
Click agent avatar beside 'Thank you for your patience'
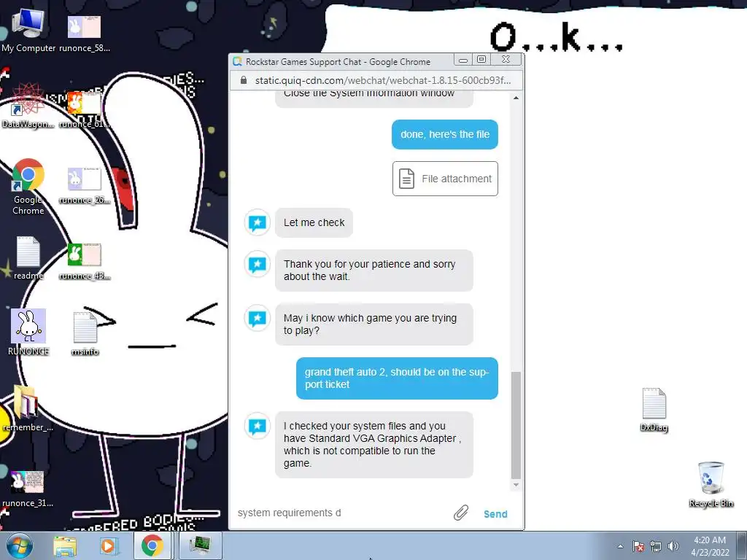(x=258, y=264)
